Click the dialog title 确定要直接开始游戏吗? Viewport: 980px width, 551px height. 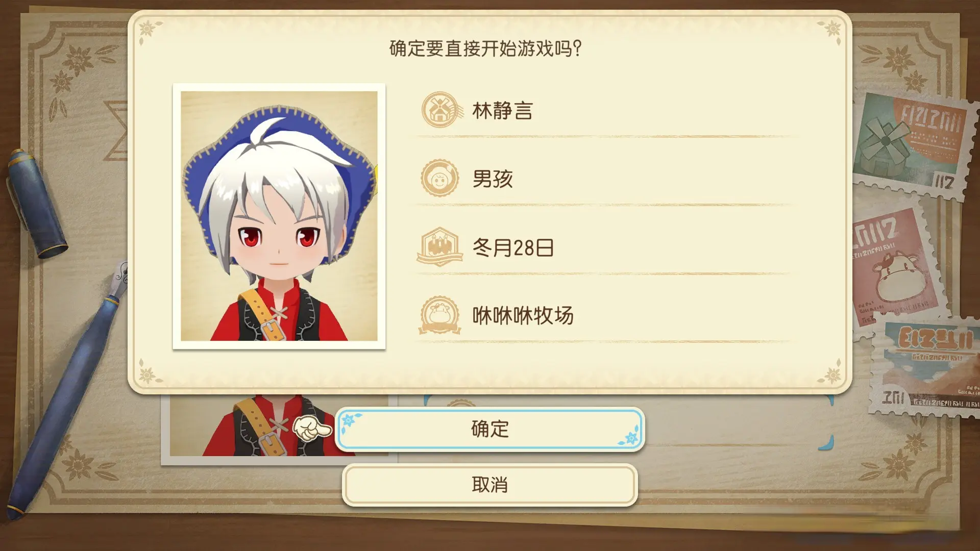[x=485, y=48]
